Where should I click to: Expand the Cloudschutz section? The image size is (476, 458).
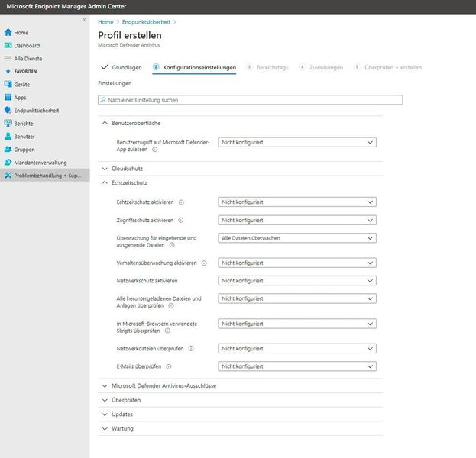105,169
